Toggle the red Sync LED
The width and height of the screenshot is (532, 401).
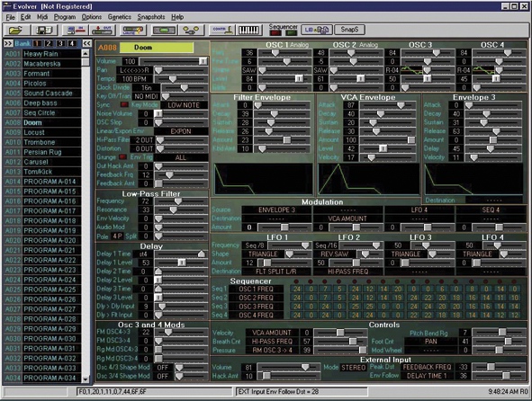click(124, 104)
